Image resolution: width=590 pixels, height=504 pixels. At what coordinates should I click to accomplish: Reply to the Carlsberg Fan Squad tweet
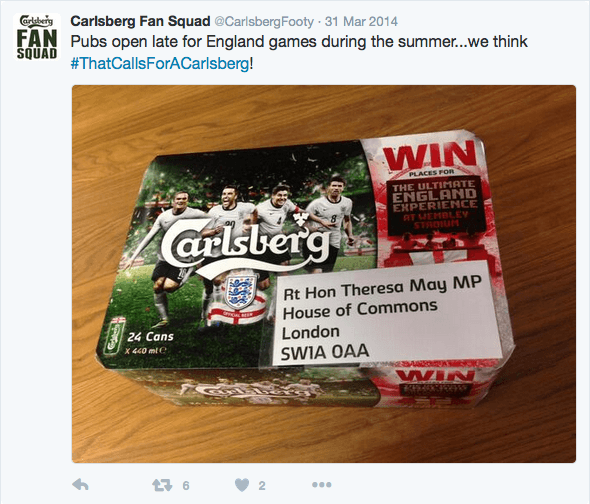tap(80, 485)
